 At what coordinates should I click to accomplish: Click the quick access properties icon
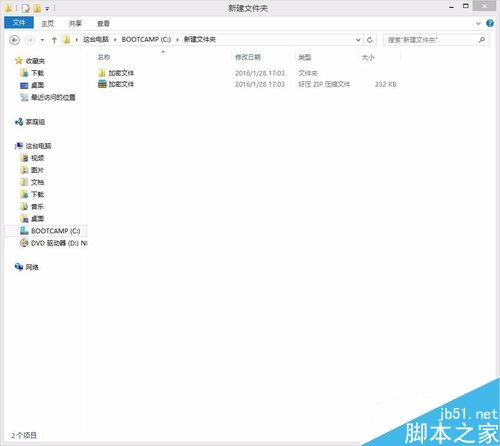pyautogui.click(x=26, y=8)
